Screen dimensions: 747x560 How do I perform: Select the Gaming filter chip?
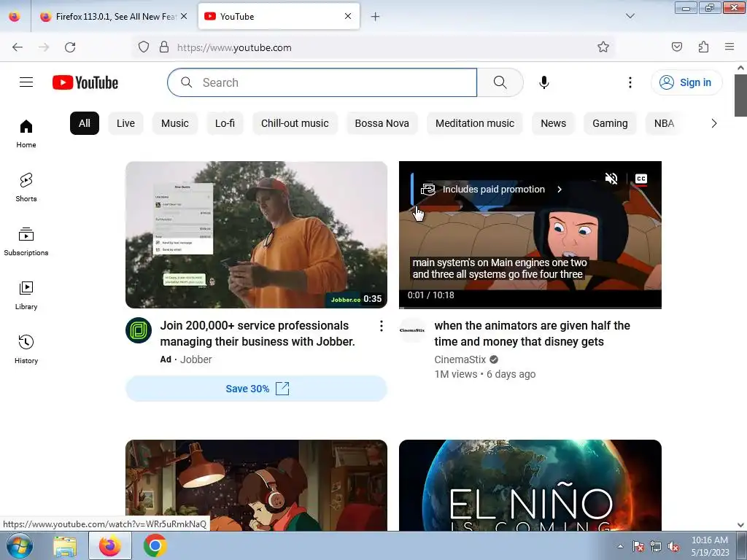611,123
